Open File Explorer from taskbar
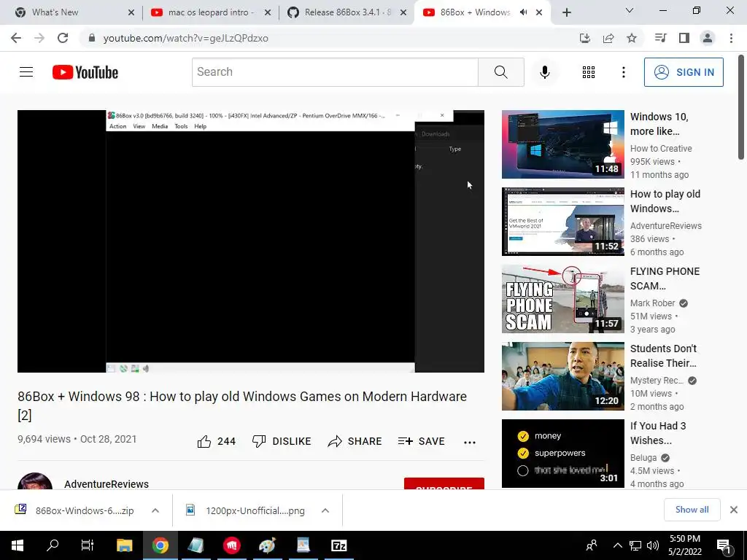Viewport: 747px width, 560px height. [124, 545]
